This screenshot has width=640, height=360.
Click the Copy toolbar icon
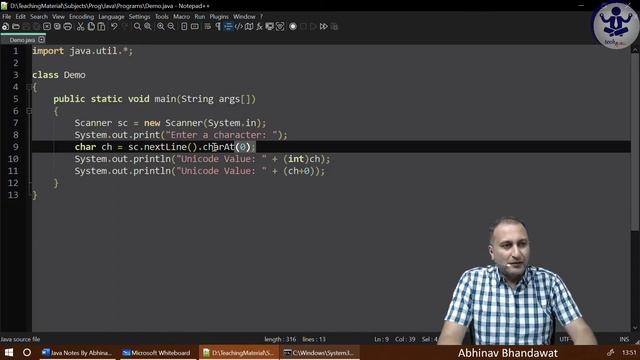point(91,27)
